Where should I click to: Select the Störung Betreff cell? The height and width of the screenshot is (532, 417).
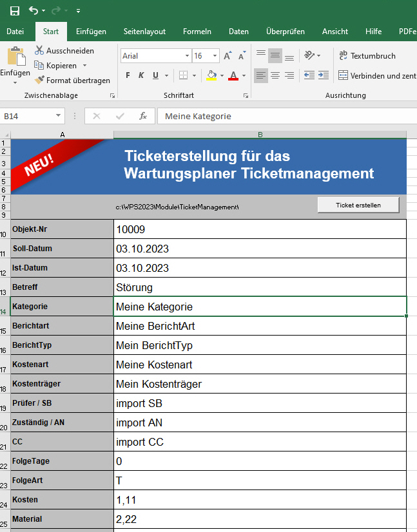260,287
